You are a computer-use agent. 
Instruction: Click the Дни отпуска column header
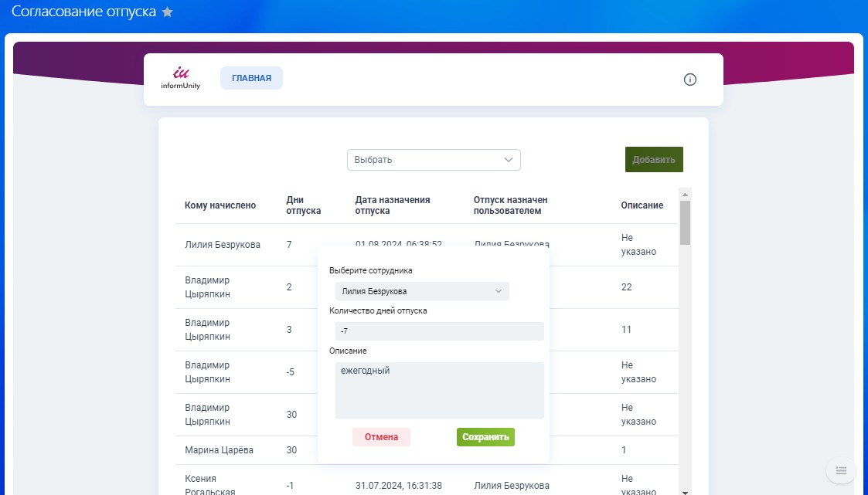303,205
